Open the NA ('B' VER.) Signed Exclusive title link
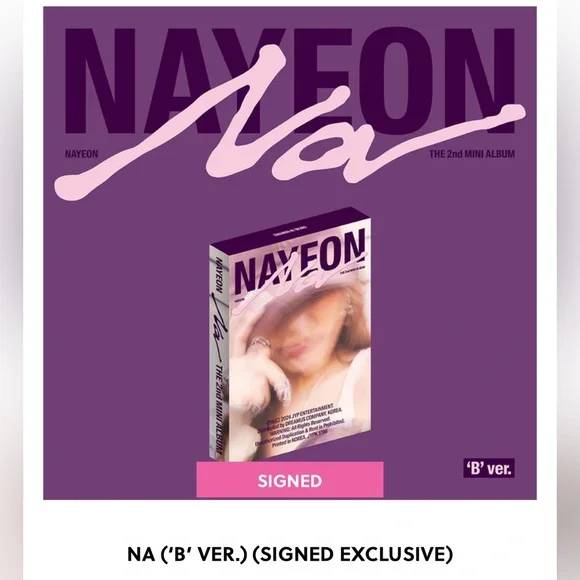 click(290, 554)
